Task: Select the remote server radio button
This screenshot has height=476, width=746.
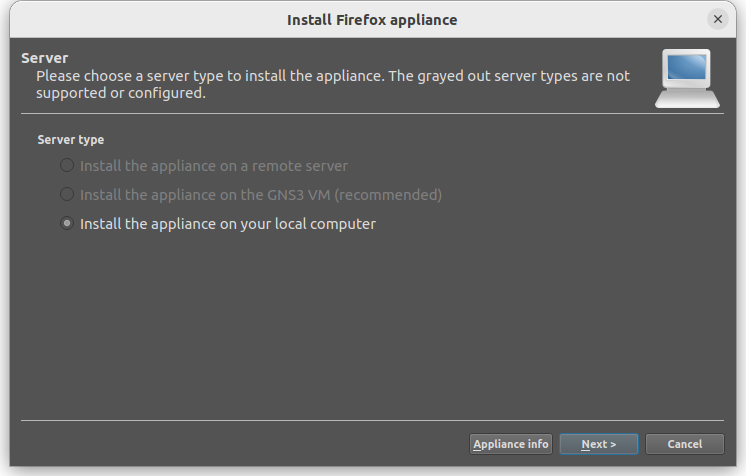Action: (67, 165)
